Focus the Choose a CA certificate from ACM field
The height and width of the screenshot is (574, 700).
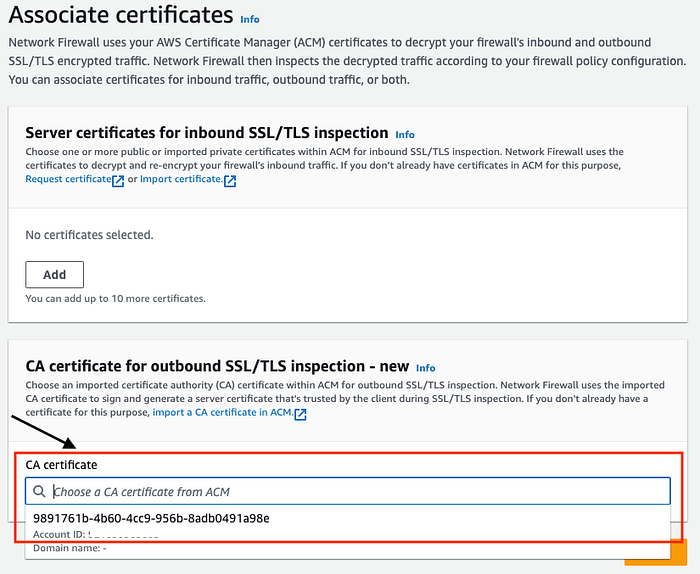tap(348, 491)
